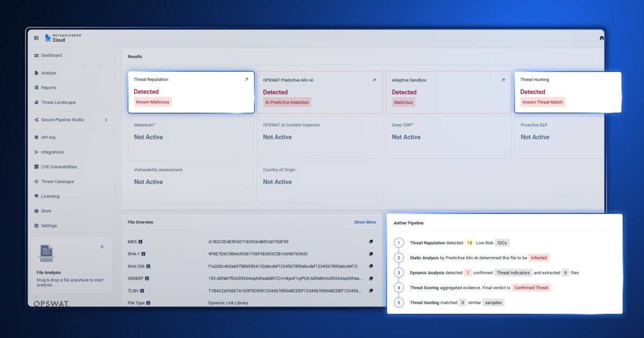
Task: Click the AI Predictive Detection tag
Action: pos(287,102)
